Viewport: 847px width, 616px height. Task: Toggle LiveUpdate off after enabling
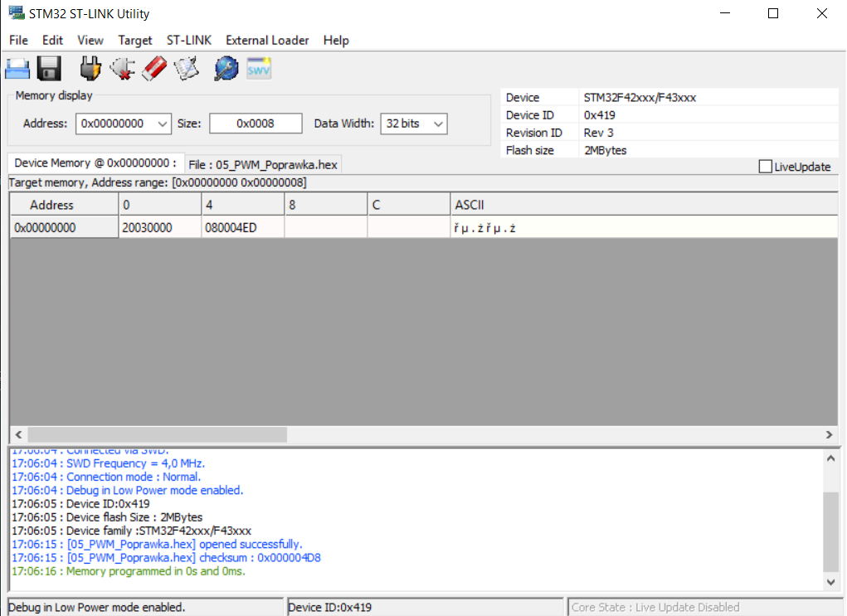765,166
